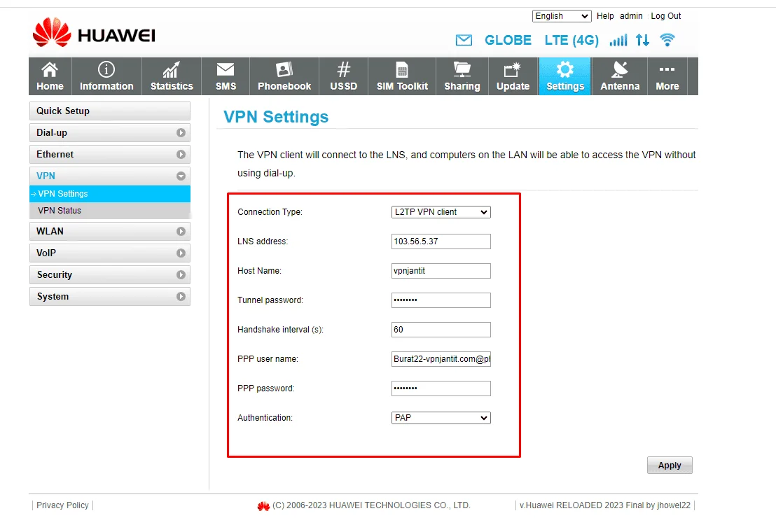Expand the Ethernet menu section
This screenshot has width=776, height=532.
click(x=110, y=154)
